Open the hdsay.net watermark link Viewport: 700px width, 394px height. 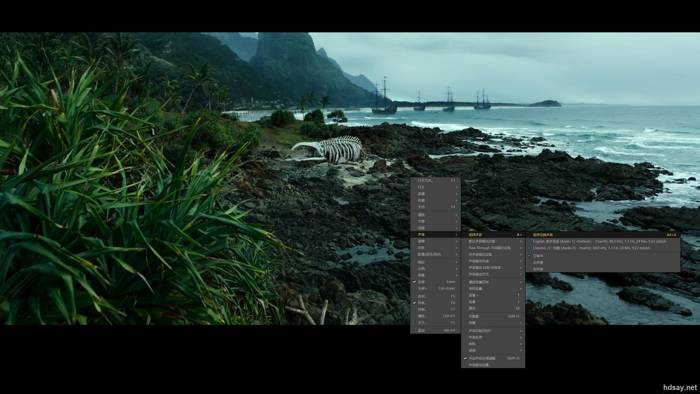click(x=679, y=387)
